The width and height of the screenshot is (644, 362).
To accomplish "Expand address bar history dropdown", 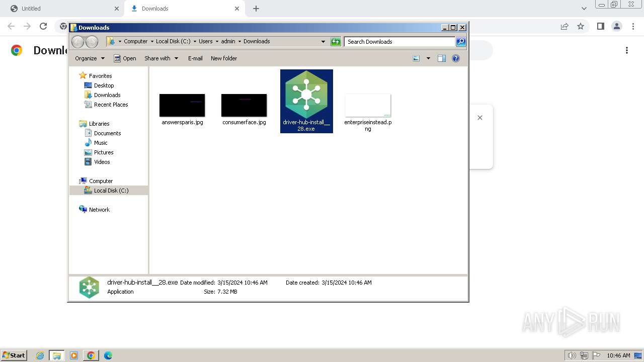I will [x=323, y=42].
